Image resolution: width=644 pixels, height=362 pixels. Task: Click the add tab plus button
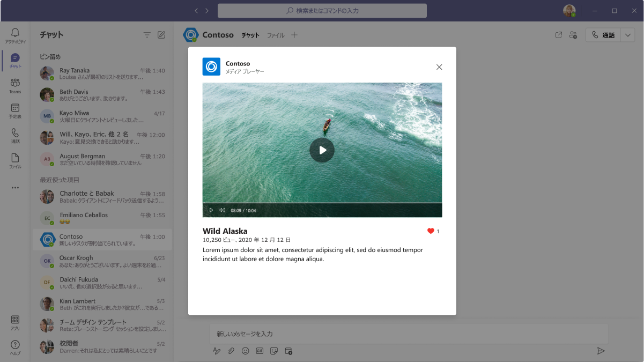[294, 35]
